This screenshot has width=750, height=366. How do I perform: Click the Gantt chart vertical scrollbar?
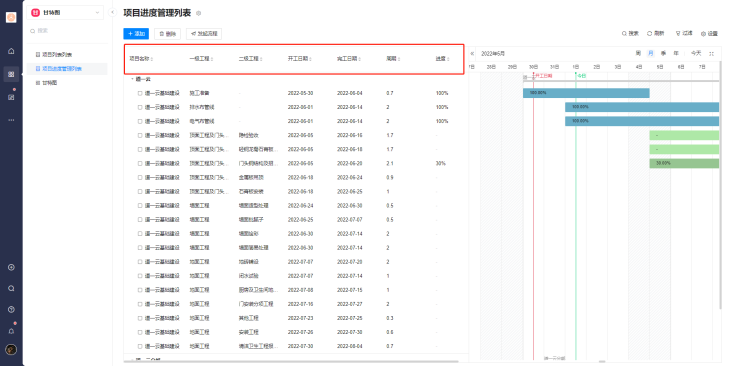click(x=720, y=184)
